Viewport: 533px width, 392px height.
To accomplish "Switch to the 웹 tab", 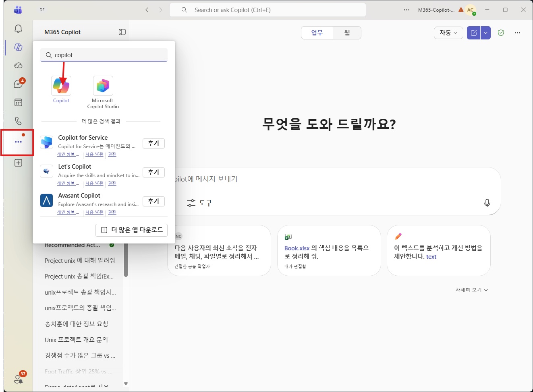I will pos(347,33).
